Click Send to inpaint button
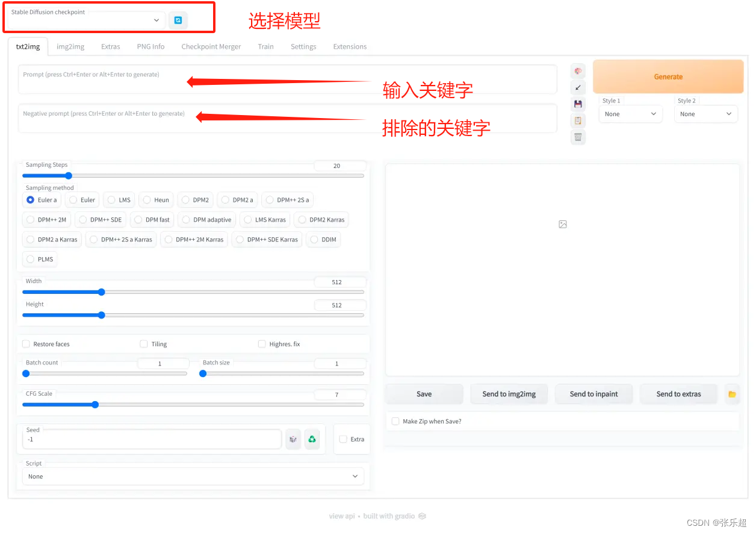This screenshot has height=533, width=756. tap(594, 394)
